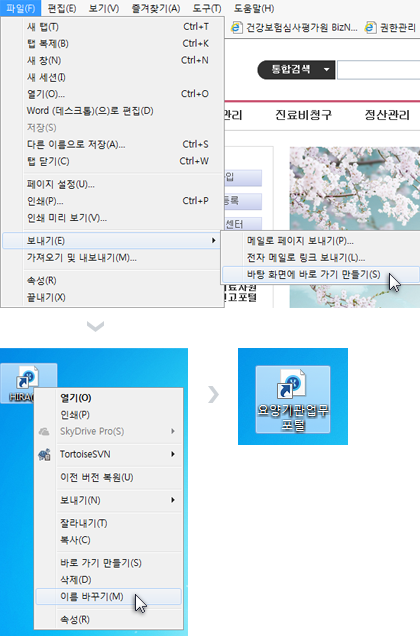Choose 메일로 페이지 보내기(P)...

click(321, 241)
